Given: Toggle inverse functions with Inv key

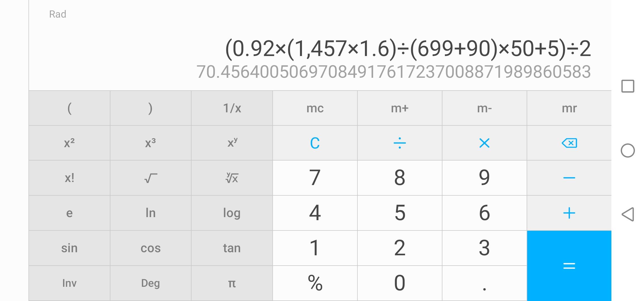Looking at the screenshot, I should point(69,283).
